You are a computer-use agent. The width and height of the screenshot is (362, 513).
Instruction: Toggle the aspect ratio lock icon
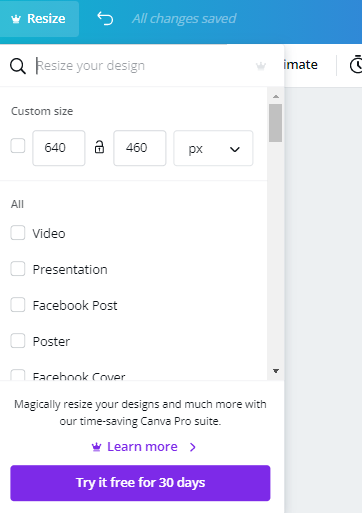pos(99,147)
